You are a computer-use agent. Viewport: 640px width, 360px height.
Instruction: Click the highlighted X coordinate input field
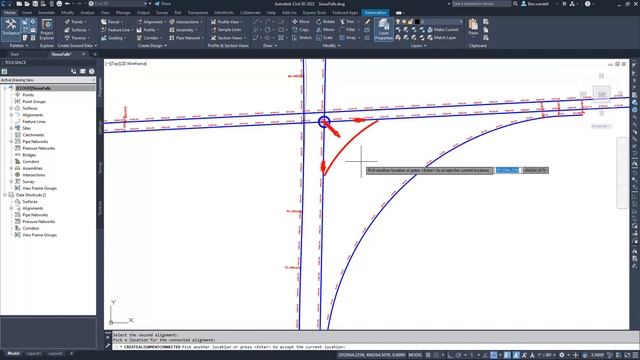point(508,170)
